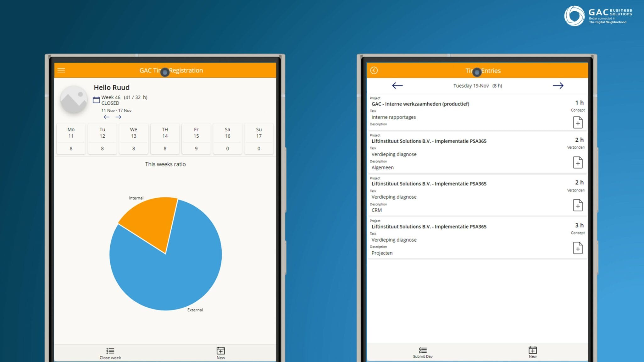Go to the next day from Tuesday 19-Nov
644x362 pixels.
click(x=559, y=85)
